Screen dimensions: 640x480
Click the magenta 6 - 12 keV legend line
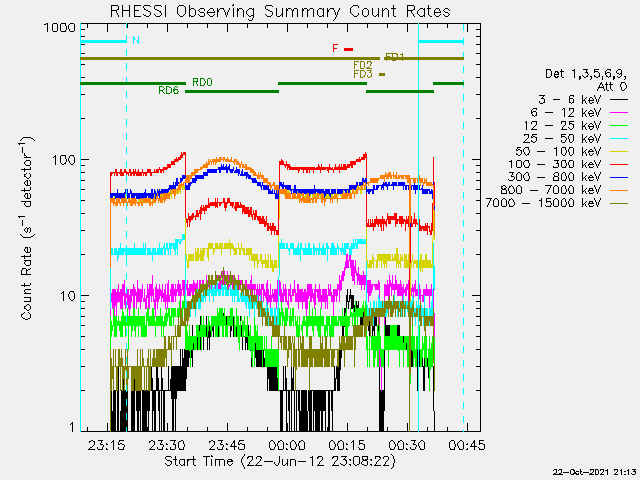click(x=619, y=112)
